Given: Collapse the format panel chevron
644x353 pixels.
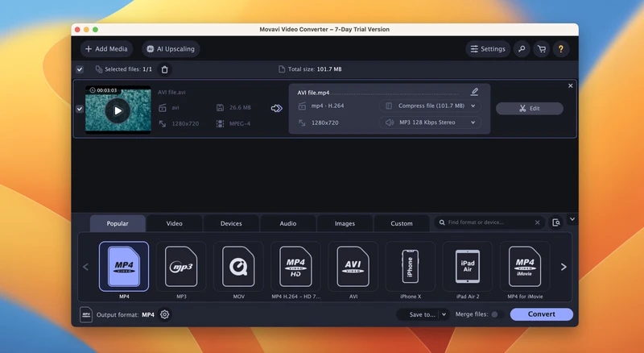Looking at the screenshot, I should 572,219.
